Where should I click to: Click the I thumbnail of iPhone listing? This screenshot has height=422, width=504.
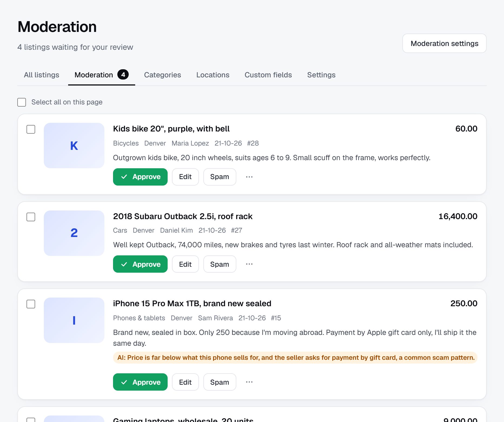[74, 320]
